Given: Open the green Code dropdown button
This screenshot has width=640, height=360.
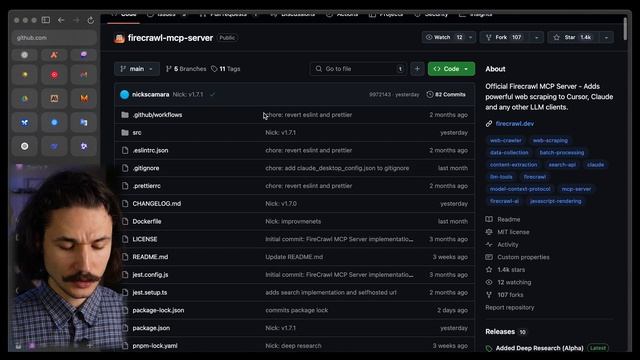Looking at the screenshot, I should tap(451, 69).
